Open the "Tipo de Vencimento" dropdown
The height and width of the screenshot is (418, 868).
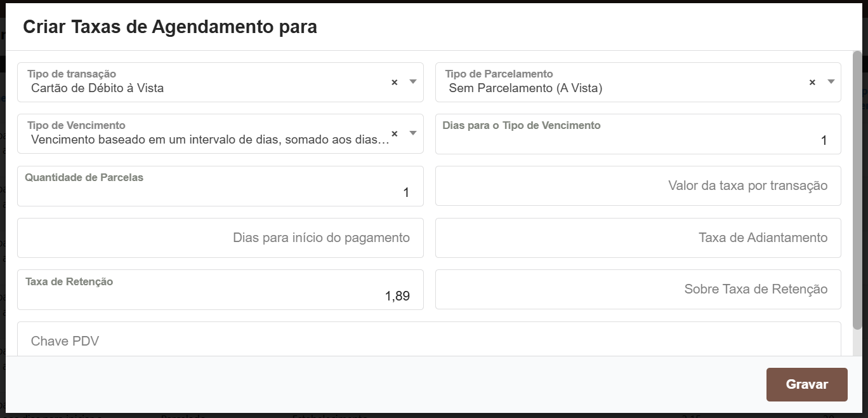(x=412, y=134)
